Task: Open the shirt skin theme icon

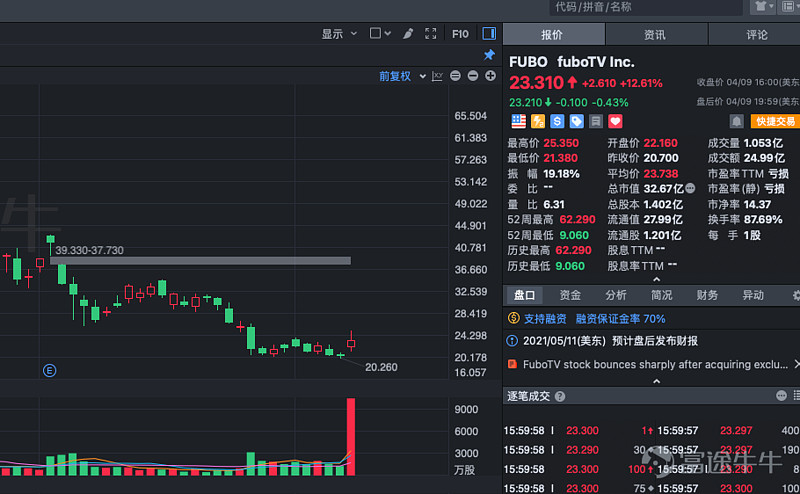Action: pos(763,6)
